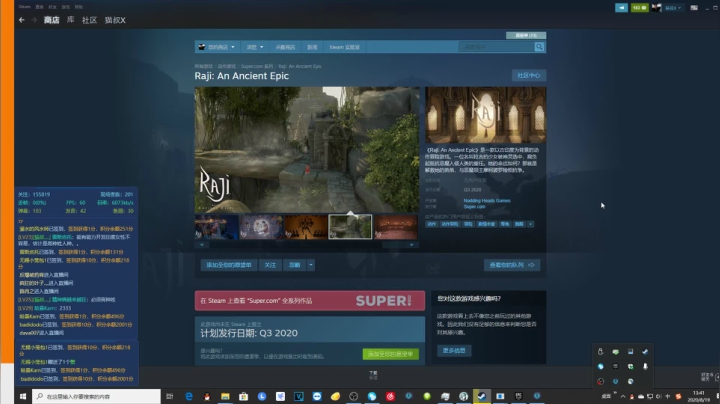Open the 点数商店 points shop
The width and height of the screenshot is (720, 404).
point(285,47)
